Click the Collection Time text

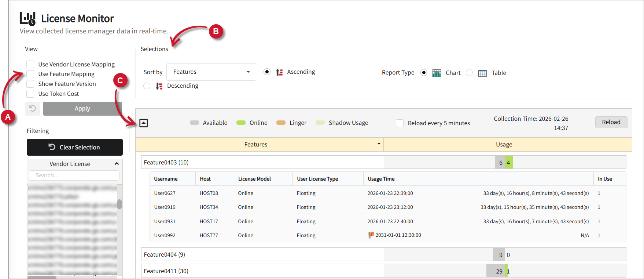pos(531,123)
